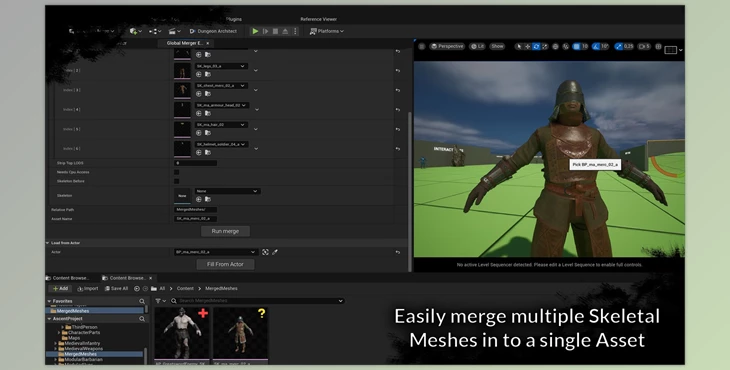Start Play in Editor with green play button
730x370 pixels.
255,31
